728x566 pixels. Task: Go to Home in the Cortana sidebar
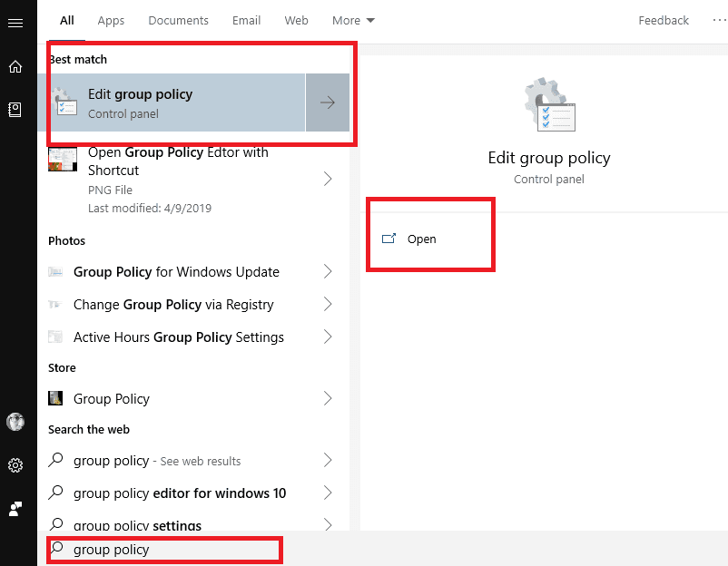15,66
